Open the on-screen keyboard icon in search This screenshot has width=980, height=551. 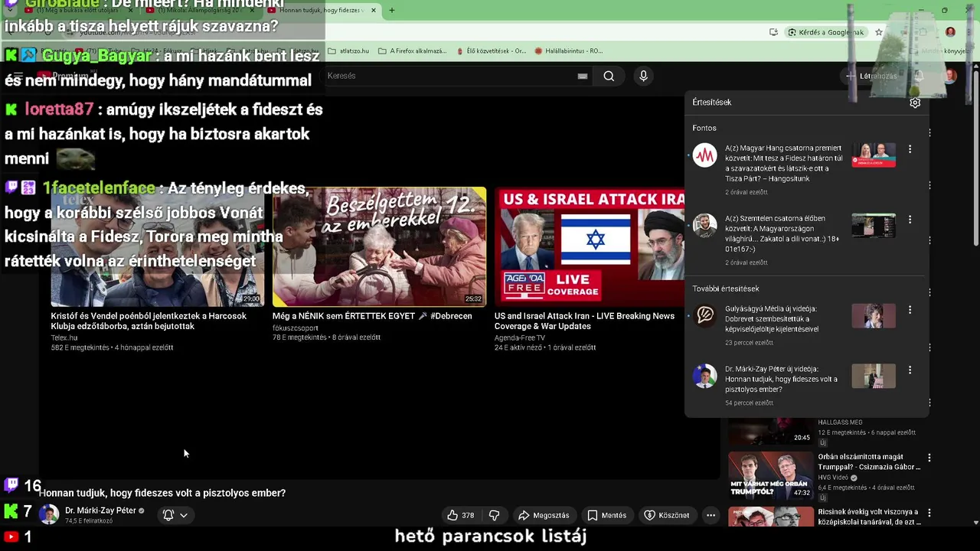583,76
